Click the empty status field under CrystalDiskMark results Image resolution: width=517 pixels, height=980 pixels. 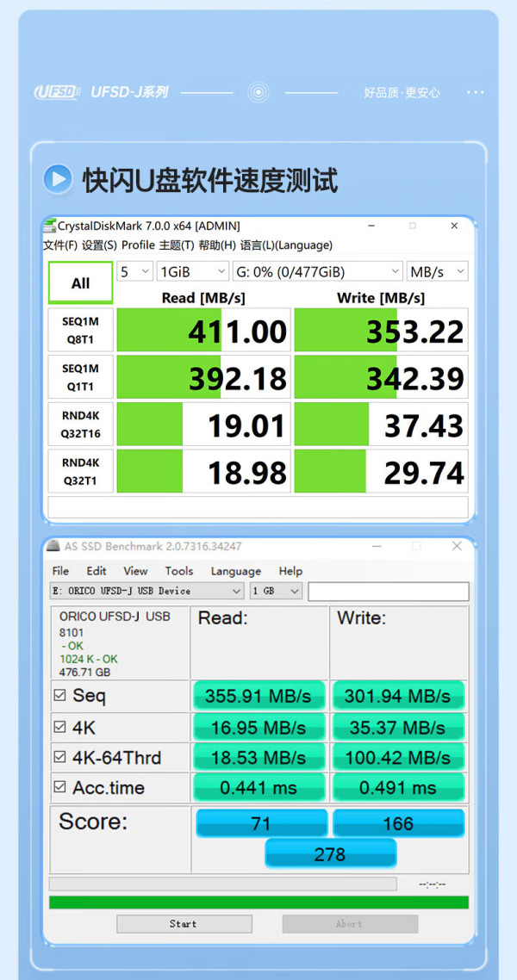pos(258,507)
